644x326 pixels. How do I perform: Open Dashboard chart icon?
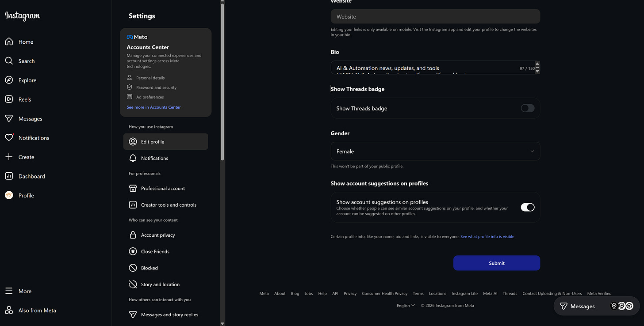9,176
